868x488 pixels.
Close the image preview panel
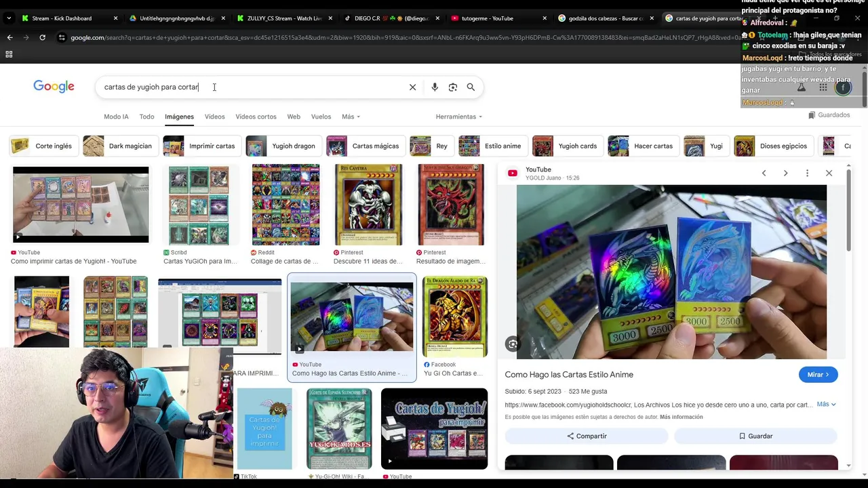[829, 174]
